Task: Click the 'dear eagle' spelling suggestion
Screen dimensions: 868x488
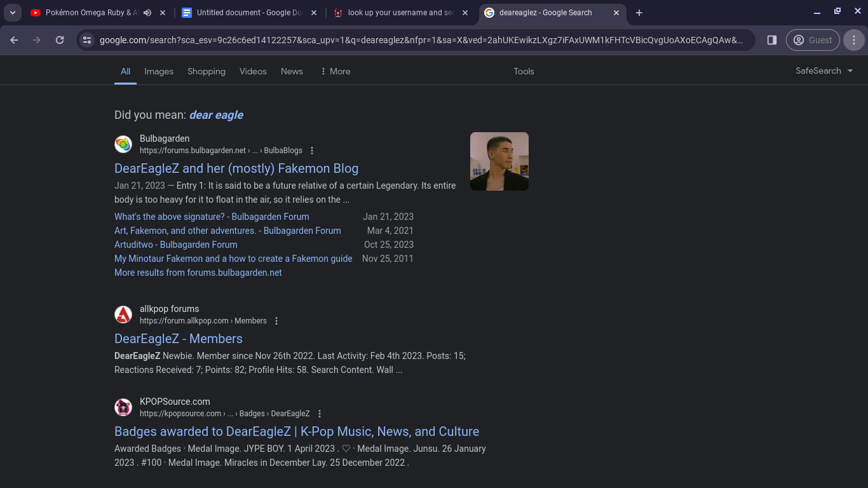Action: click(216, 115)
